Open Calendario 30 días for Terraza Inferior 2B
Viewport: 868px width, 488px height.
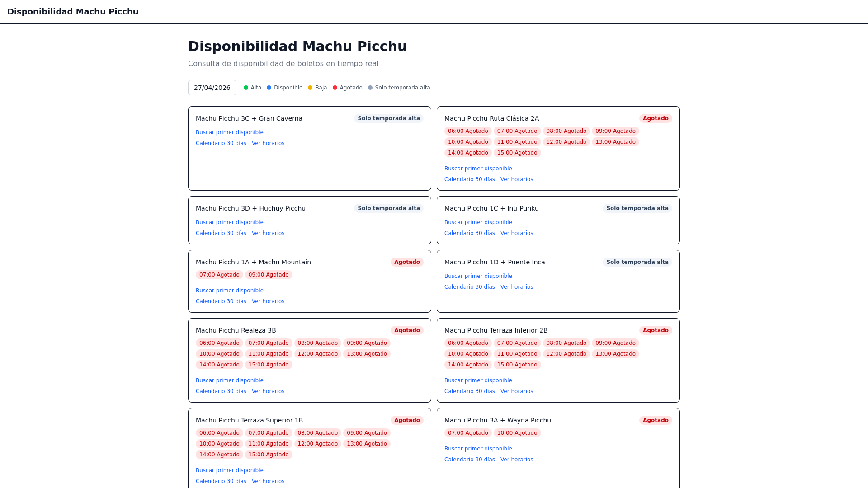469,391
